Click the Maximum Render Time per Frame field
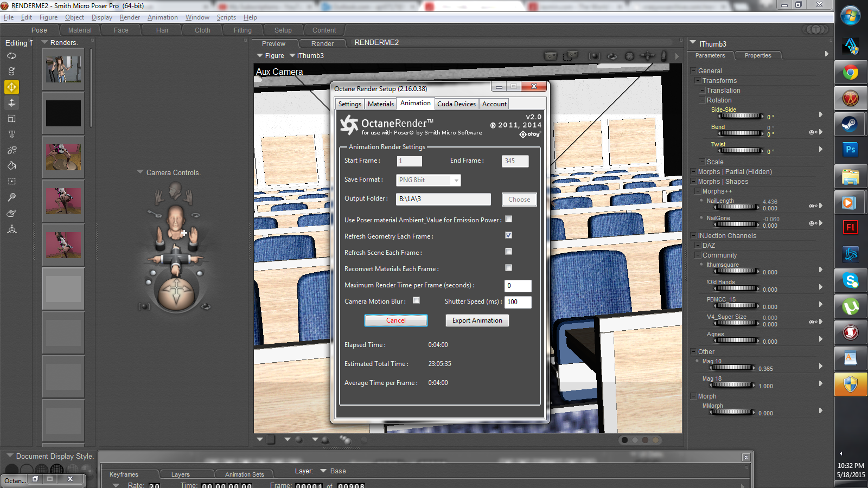 point(518,286)
